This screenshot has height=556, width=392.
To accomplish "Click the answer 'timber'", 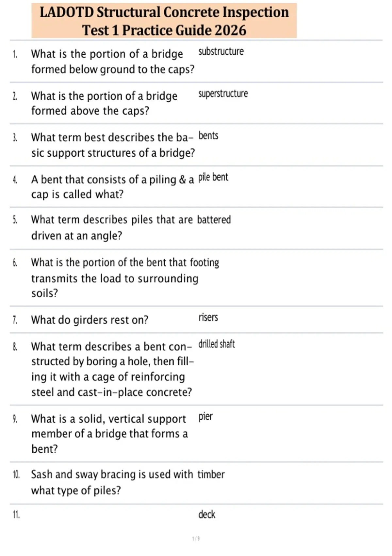I will 211,474.
